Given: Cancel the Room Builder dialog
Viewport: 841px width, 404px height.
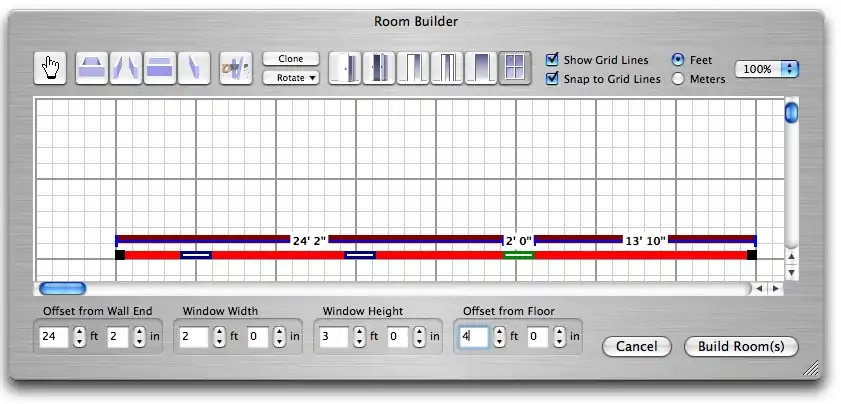Looking at the screenshot, I should coord(636,346).
